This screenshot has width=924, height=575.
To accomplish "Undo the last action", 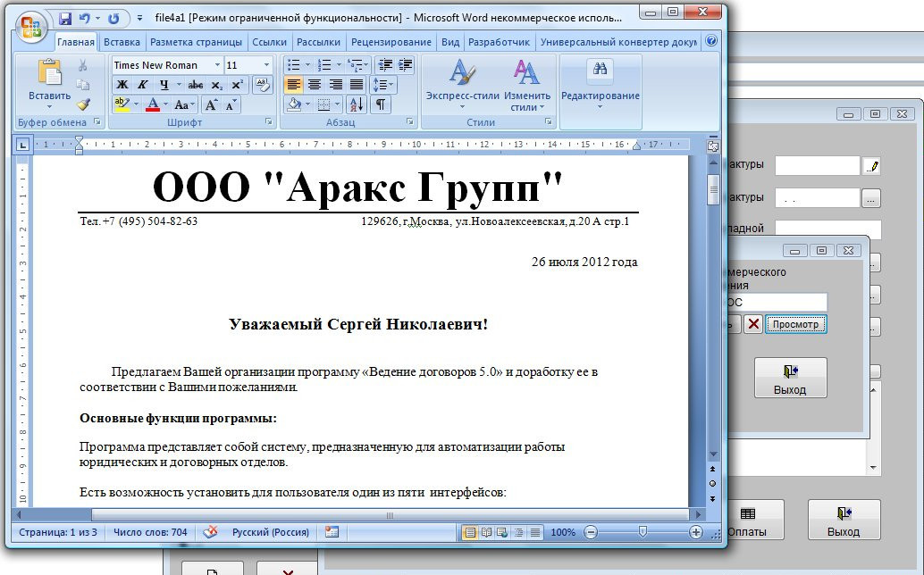I will click(x=85, y=18).
